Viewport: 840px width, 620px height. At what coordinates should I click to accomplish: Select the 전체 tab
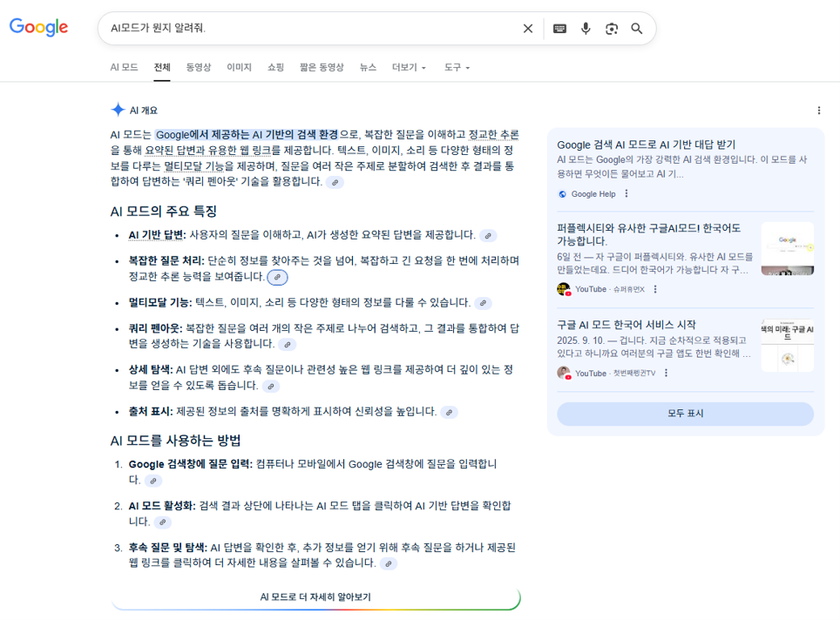tap(162, 67)
